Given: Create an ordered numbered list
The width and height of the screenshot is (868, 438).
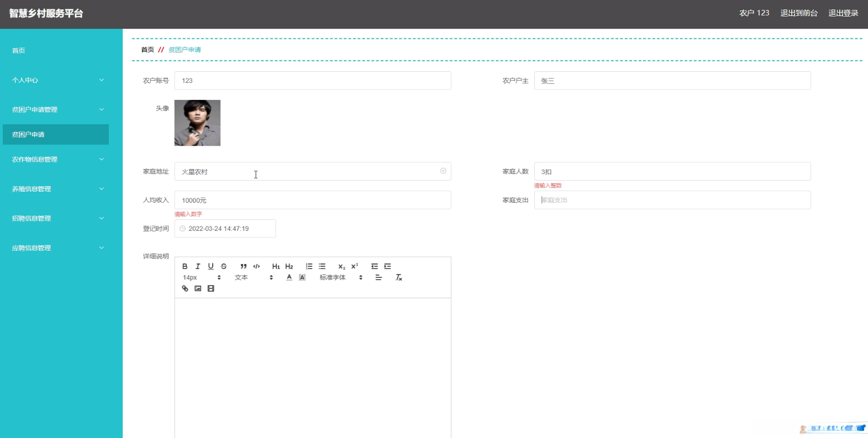Looking at the screenshot, I should point(309,266).
